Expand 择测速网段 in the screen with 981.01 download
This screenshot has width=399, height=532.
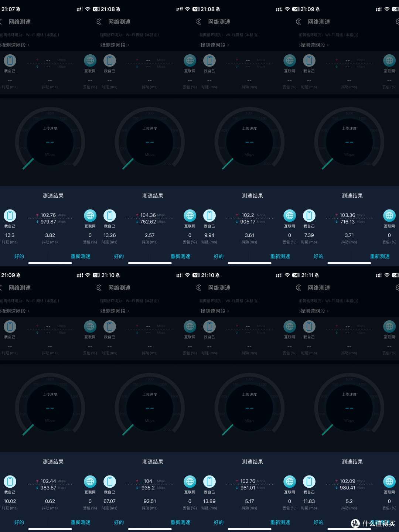pyautogui.click(x=214, y=311)
